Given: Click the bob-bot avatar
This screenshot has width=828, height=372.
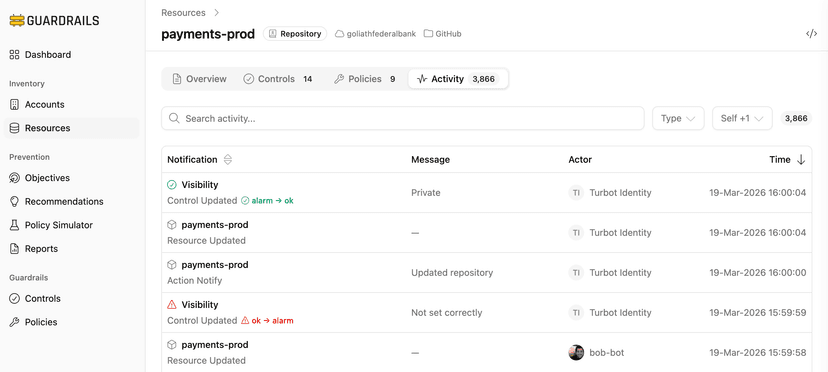Looking at the screenshot, I should 576,352.
